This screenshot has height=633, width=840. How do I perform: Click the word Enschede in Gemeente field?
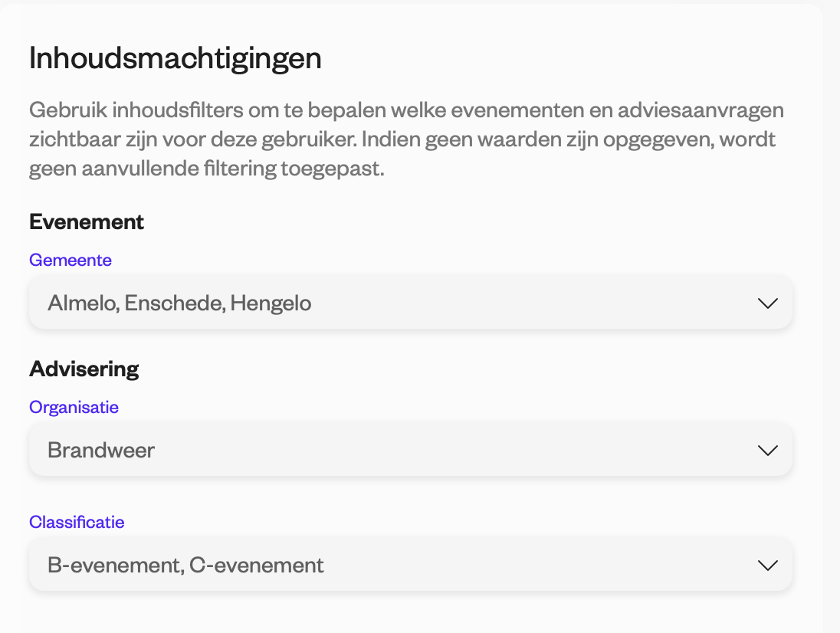click(176, 303)
